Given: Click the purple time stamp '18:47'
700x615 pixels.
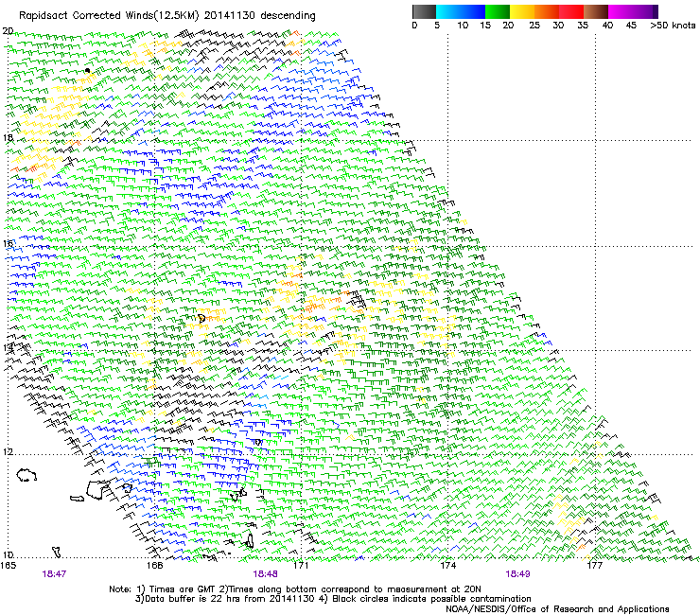Looking at the screenshot, I should point(54,574).
